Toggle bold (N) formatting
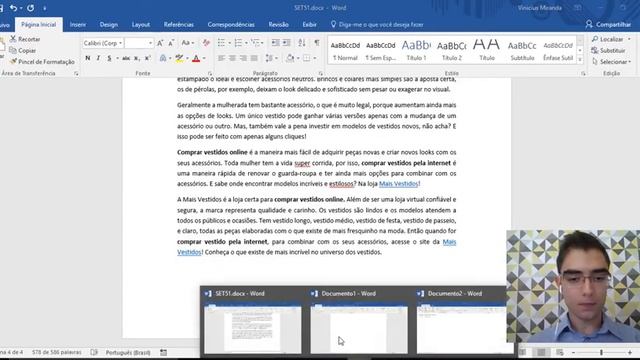 tap(87, 58)
